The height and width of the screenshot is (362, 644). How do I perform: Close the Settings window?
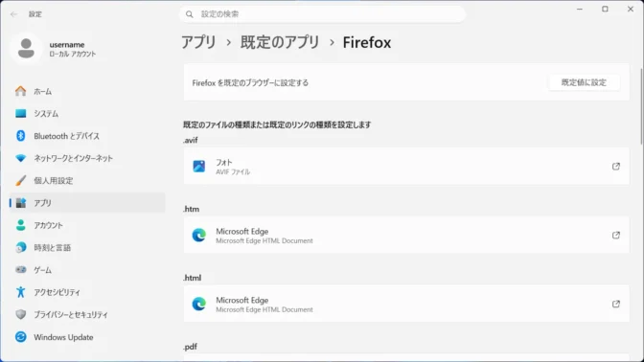[631, 9]
